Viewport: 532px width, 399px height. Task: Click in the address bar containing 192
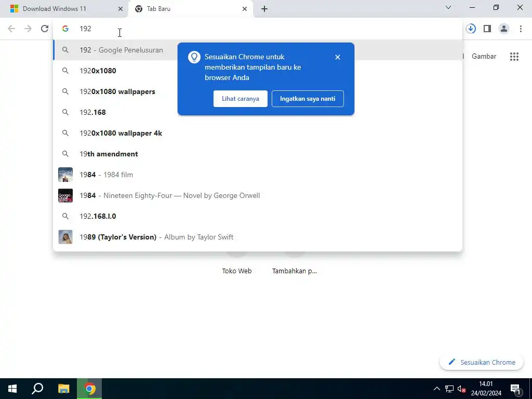pyautogui.click(x=258, y=29)
